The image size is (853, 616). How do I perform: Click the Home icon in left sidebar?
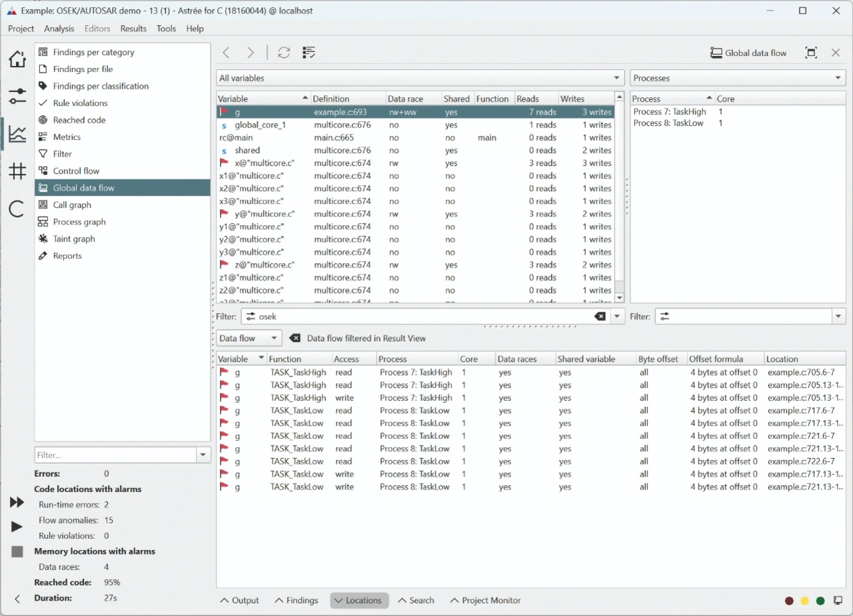(17, 59)
